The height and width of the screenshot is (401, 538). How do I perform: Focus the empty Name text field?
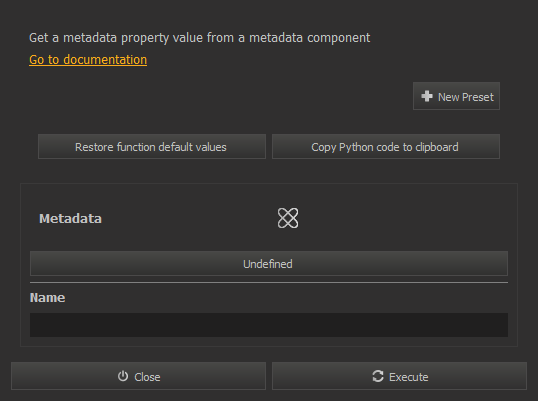coord(269,325)
